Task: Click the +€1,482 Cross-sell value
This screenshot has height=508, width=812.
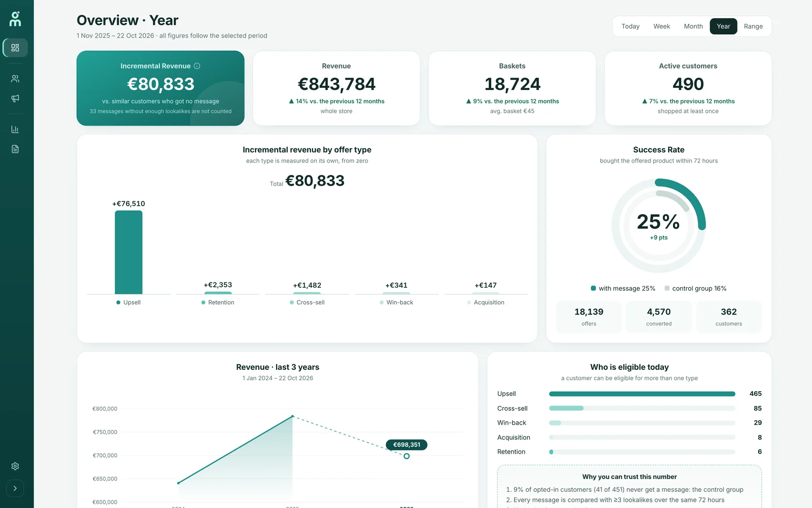Action: pyautogui.click(x=307, y=285)
